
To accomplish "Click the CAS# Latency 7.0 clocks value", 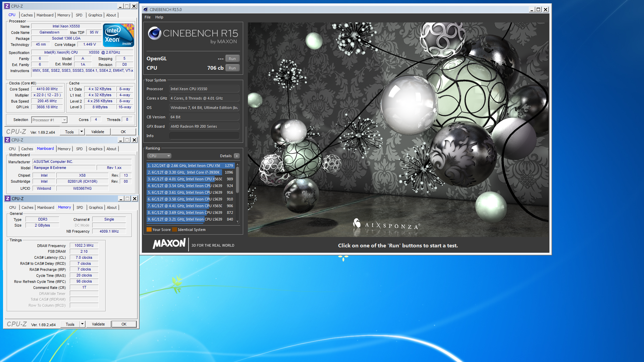I will (x=84, y=257).
